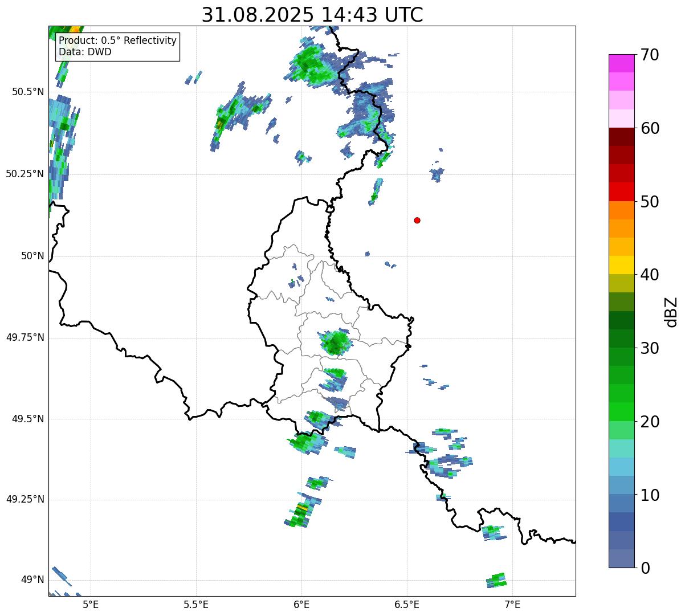The width and height of the screenshot is (685, 616).
Task: Pick the orange colorbar swatch below 50
Action: tap(621, 210)
